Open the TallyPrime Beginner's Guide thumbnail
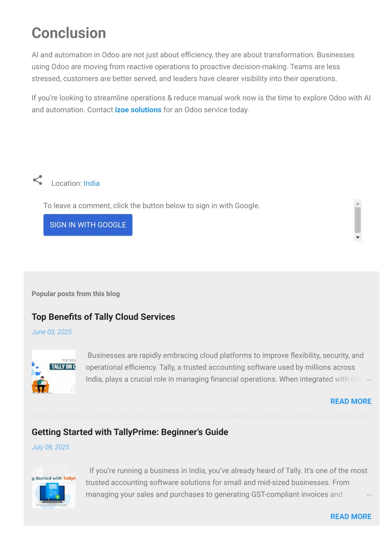Viewport: 392px width, 555px height. [54, 487]
